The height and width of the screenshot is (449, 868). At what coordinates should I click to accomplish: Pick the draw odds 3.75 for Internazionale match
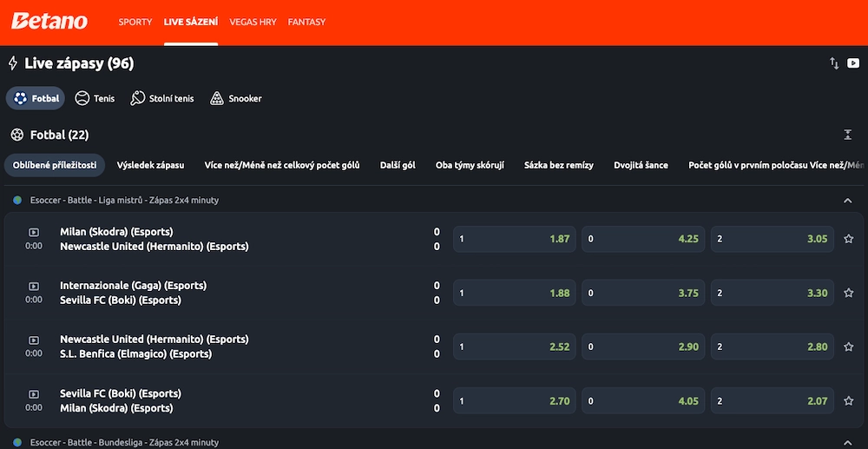[x=642, y=293]
